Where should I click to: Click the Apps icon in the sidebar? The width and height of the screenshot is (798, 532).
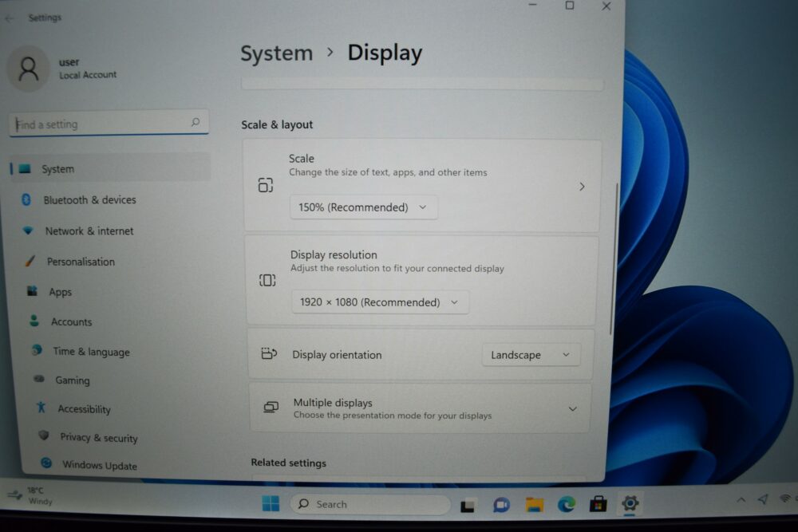tap(32, 291)
